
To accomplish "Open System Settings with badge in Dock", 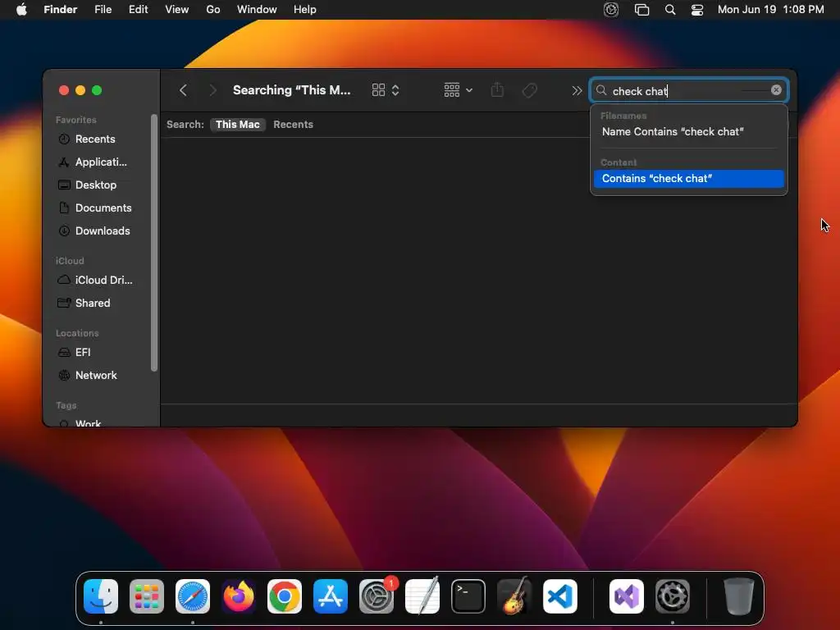I will [x=377, y=596].
